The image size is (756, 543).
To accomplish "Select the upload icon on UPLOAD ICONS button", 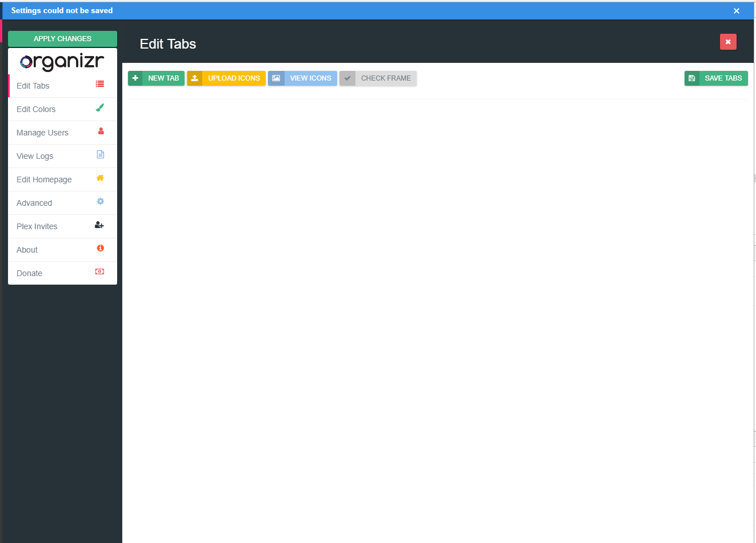I will click(194, 78).
